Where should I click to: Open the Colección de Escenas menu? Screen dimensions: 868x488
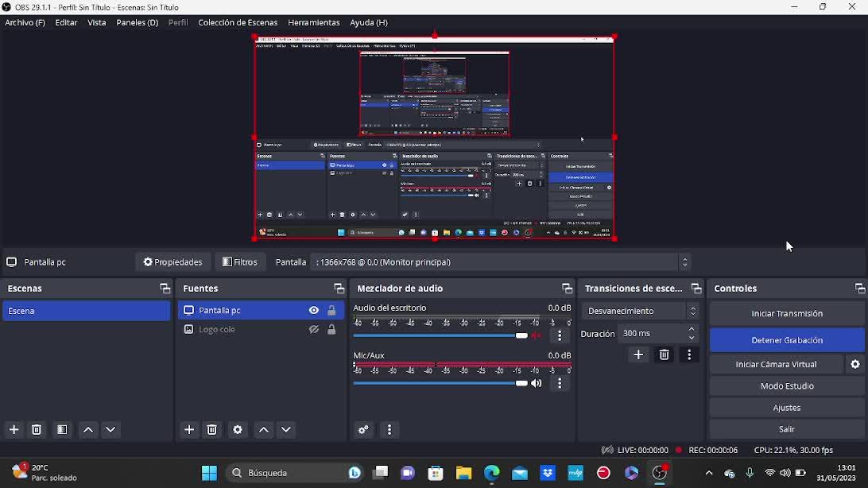coord(237,23)
